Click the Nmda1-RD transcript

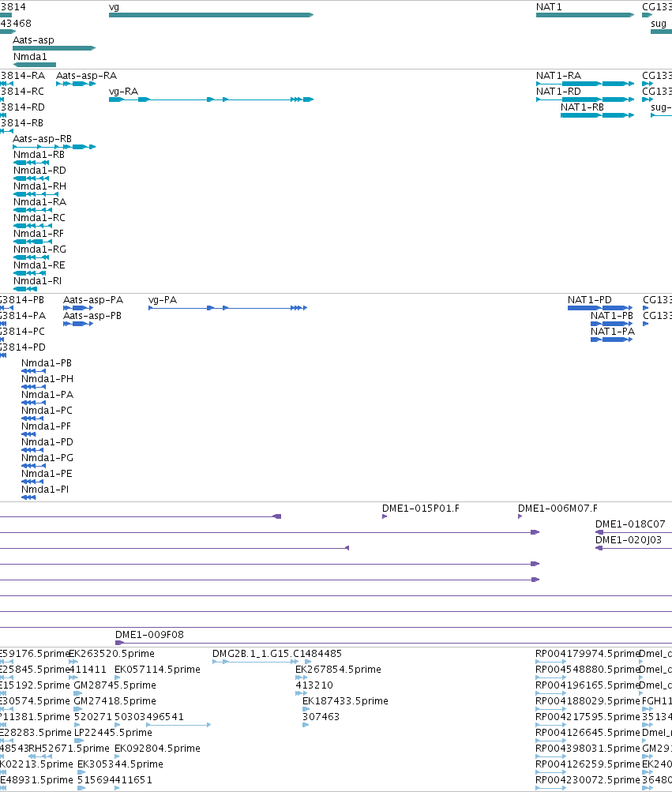point(31,178)
